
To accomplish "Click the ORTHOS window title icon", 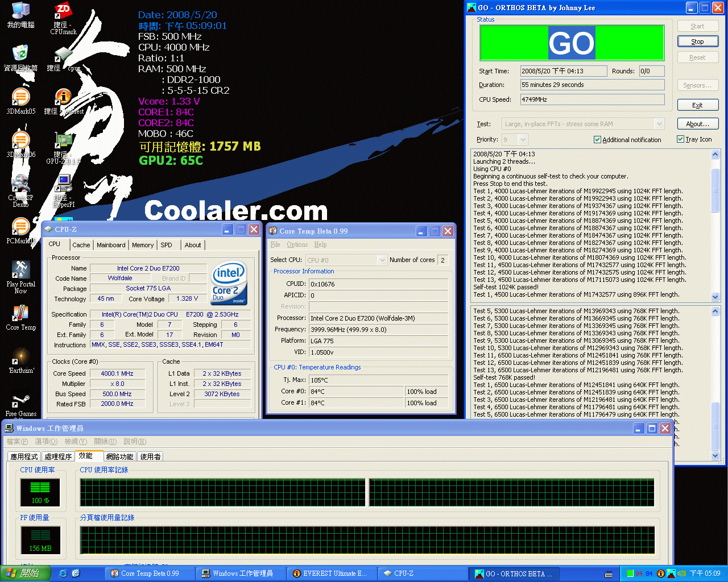I will [471, 7].
